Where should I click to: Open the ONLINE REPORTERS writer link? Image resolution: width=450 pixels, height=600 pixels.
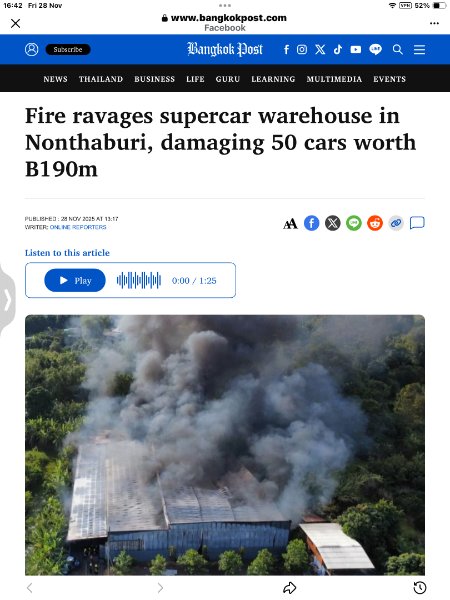tap(78, 227)
